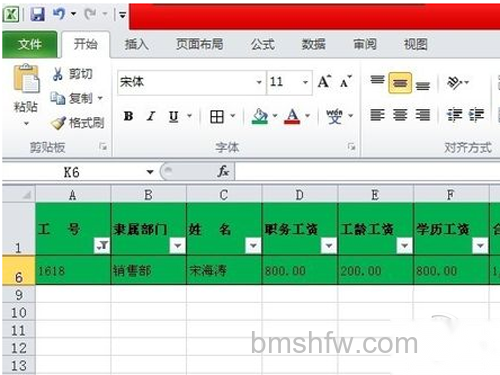Decrease font size with small A
This screenshot has width=500, height=375.
click(346, 82)
